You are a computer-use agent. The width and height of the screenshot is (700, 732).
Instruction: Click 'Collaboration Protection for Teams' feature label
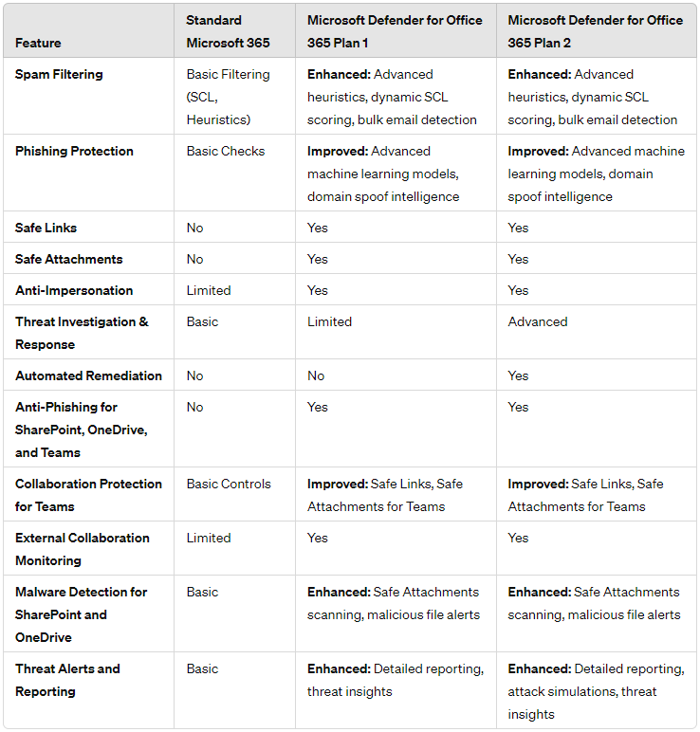pyautogui.click(x=88, y=495)
